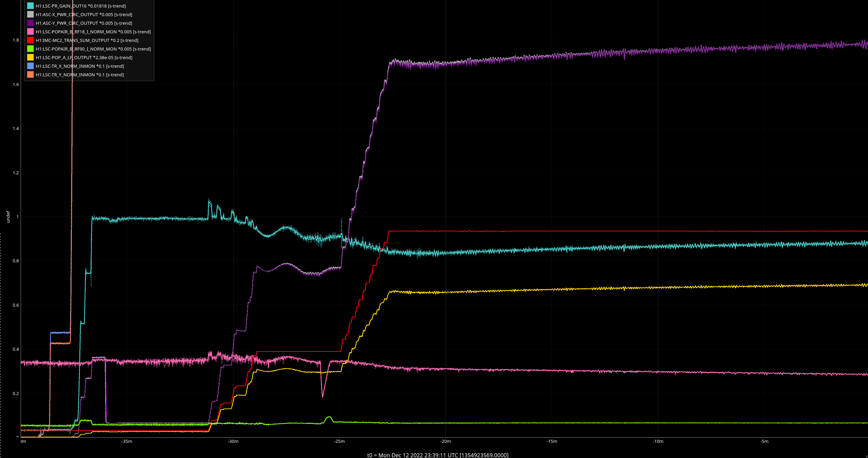Click the -20m x-axis tick label

pyautogui.click(x=446, y=441)
